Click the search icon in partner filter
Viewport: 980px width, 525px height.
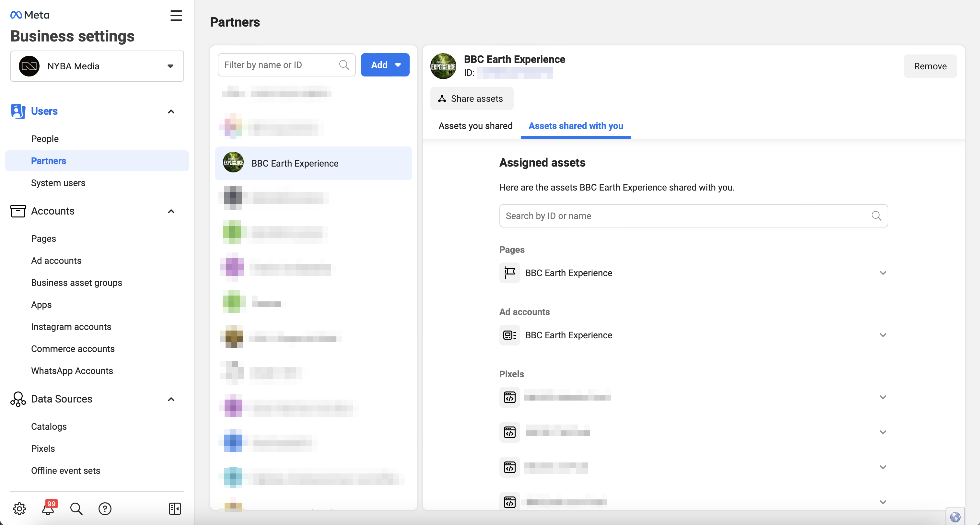click(344, 65)
